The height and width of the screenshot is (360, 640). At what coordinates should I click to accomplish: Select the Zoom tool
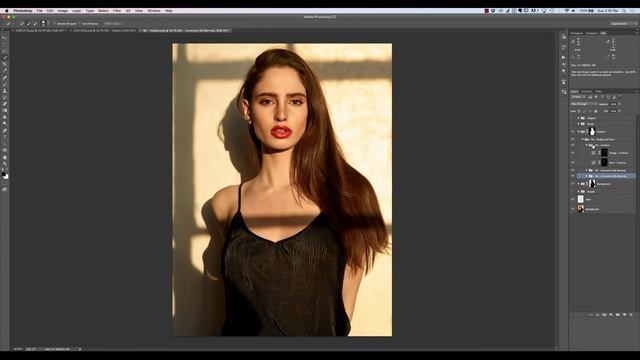[x=5, y=164]
